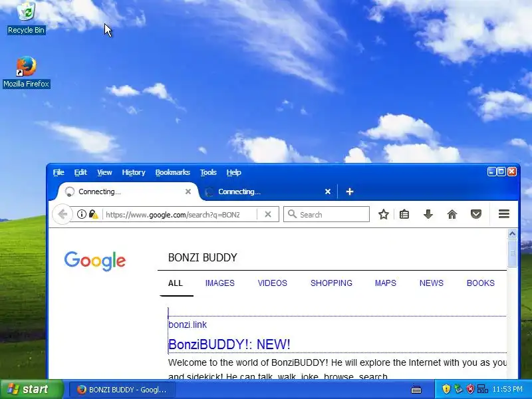Open the Firefox hamburger menu
This screenshot has height=399, width=532.
click(x=504, y=213)
